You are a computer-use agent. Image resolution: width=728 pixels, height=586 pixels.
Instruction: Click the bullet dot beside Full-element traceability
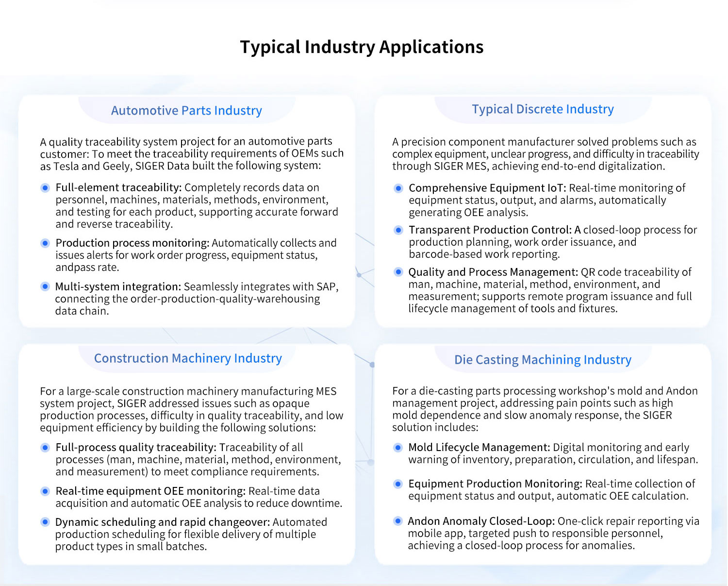tap(45, 187)
